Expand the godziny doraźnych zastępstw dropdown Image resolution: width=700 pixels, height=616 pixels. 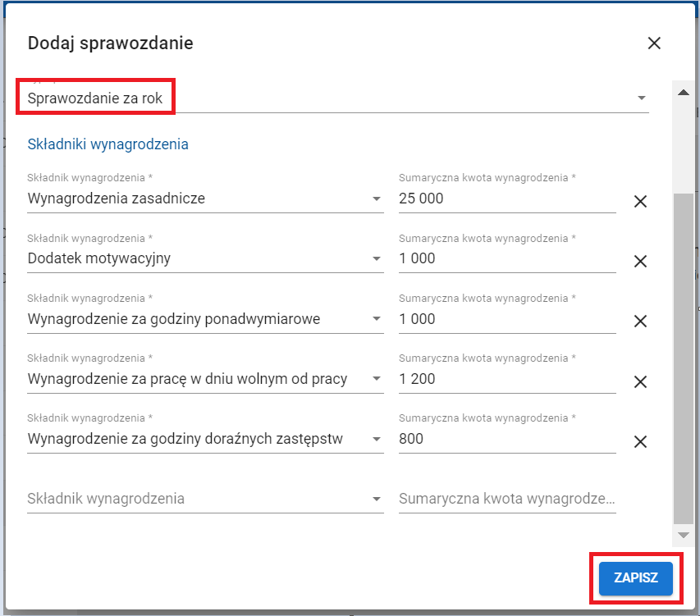point(376,439)
